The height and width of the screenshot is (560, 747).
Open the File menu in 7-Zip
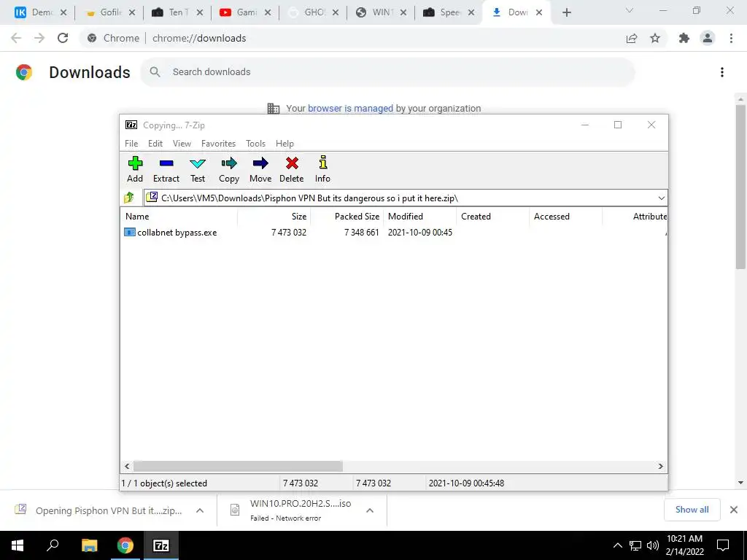point(131,144)
